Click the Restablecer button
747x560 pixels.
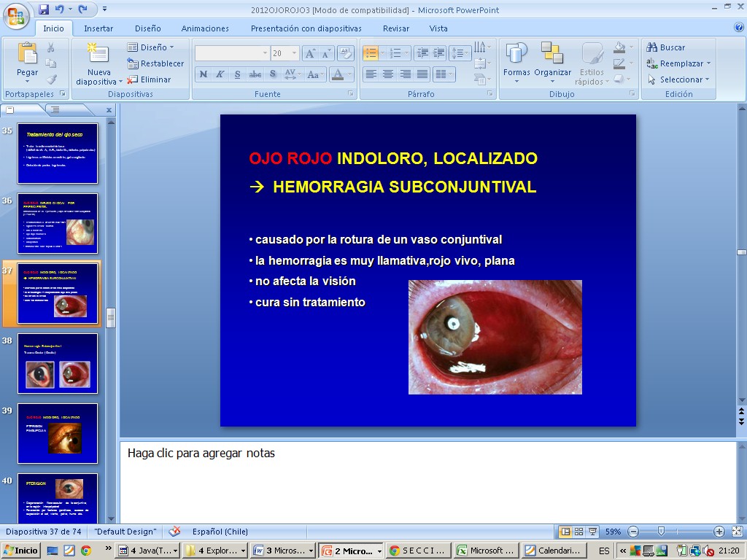155,63
